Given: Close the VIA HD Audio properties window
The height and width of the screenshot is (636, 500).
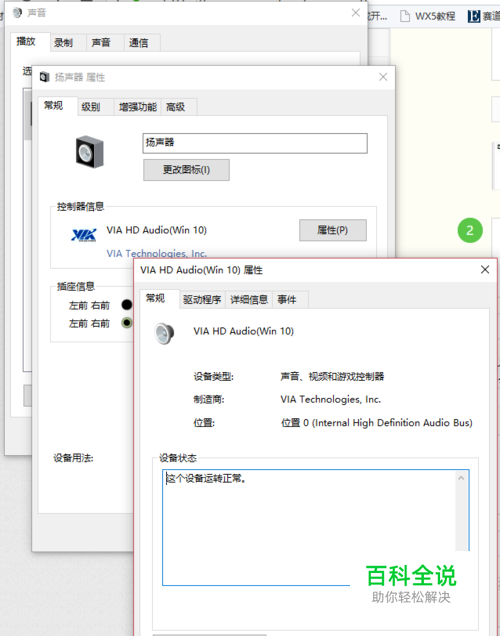Looking at the screenshot, I should (485, 270).
